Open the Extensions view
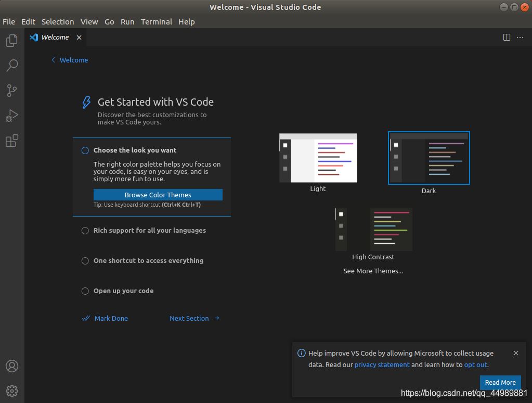Screen dimensions: 532x403 12,141
